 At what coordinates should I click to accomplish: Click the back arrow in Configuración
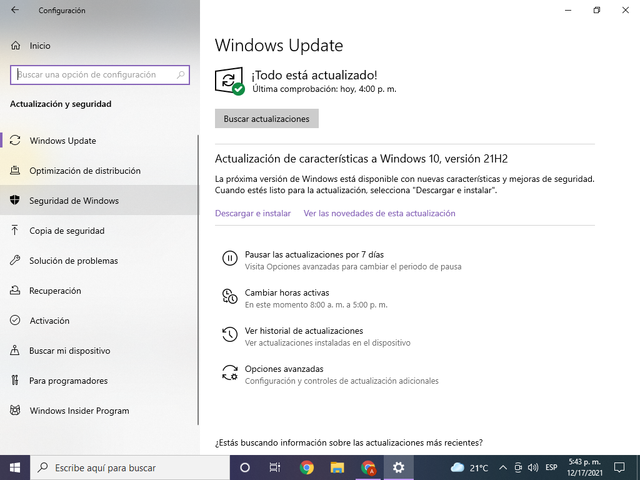pyautogui.click(x=15, y=10)
